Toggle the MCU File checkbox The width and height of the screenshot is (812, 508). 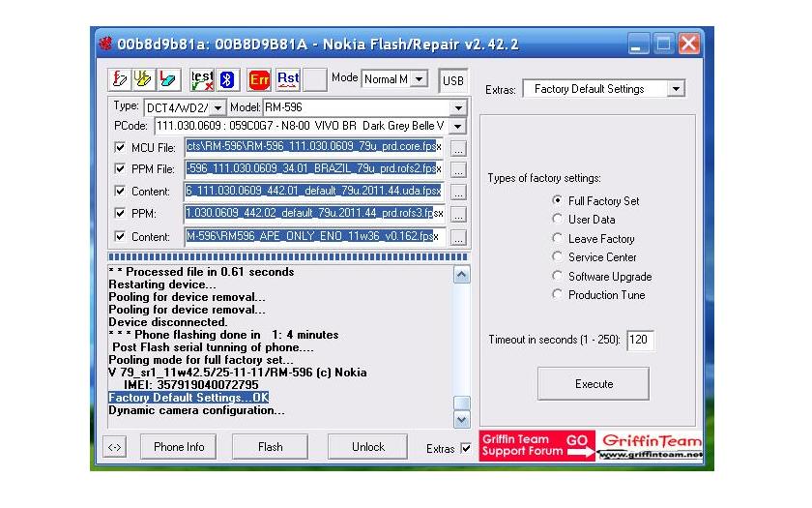120,147
